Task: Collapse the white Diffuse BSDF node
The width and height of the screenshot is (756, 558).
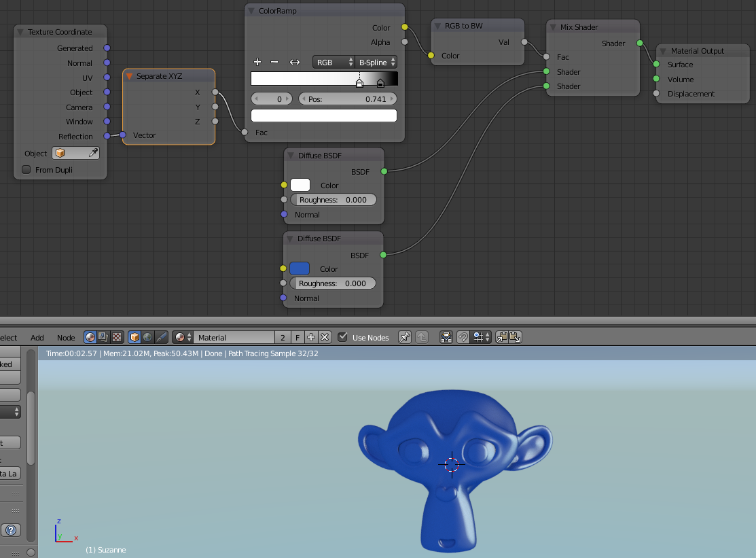Action: (291, 155)
